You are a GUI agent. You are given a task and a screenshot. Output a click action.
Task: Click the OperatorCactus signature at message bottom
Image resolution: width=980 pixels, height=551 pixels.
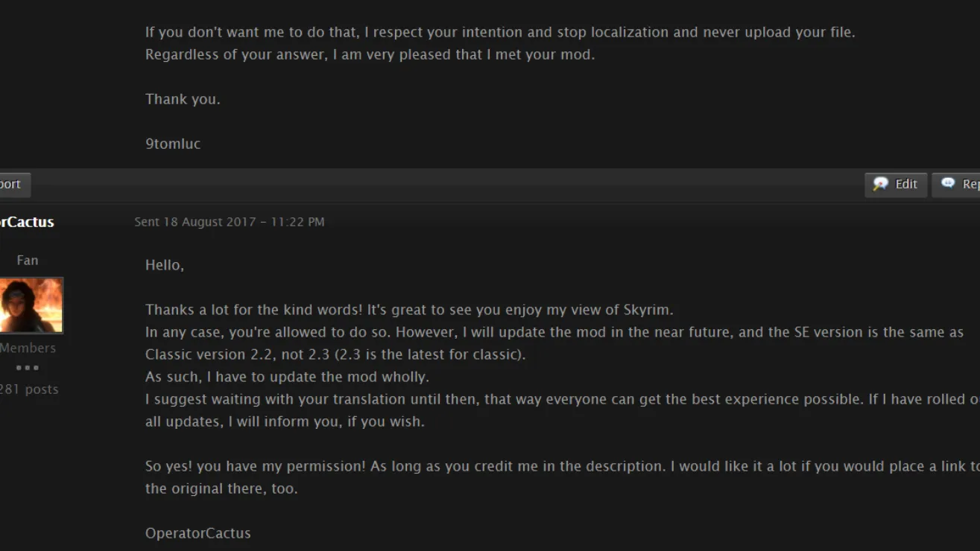pyautogui.click(x=198, y=533)
